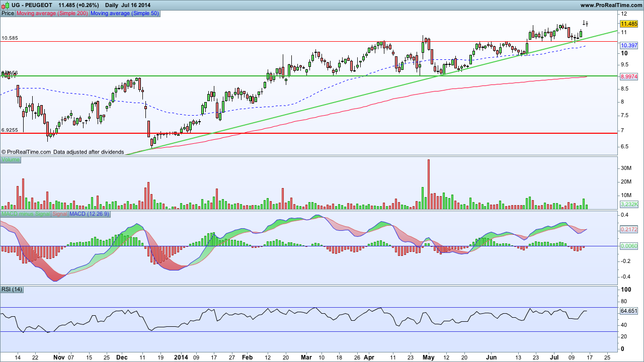Screen dimensions: 644x362
Task: Click the Feb date axis label
Action: point(247,357)
